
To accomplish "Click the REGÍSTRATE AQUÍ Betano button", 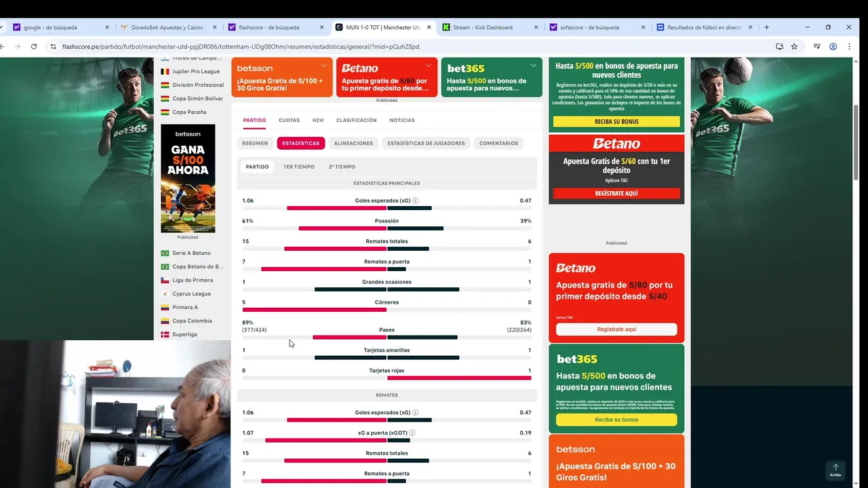I will pos(616,193).
